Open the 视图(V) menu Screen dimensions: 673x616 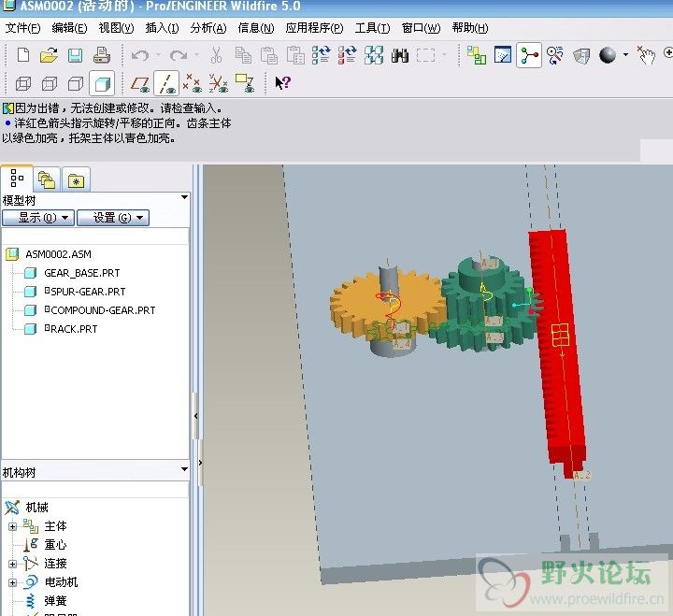(x=116, y=28)
